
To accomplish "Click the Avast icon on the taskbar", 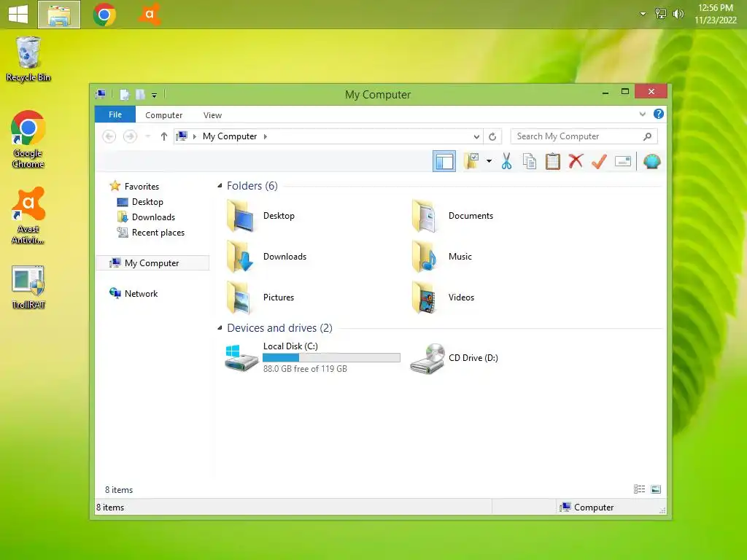I will point(150,15).
